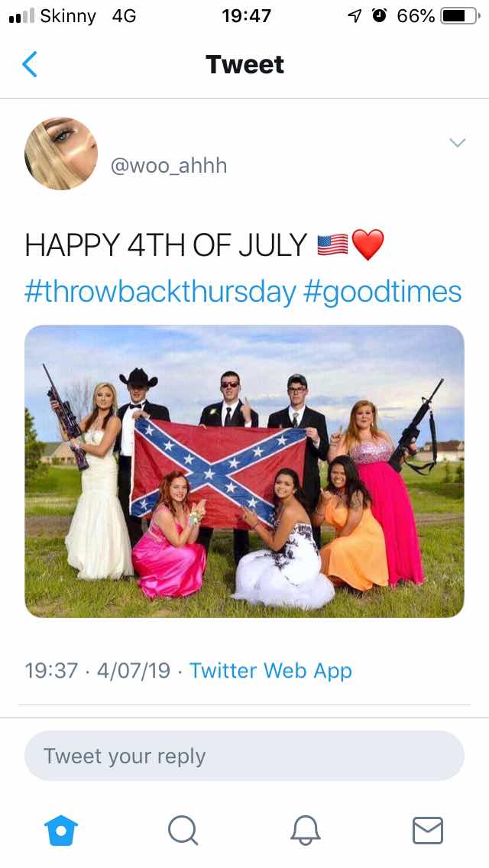Expand the tweet options chevron
Viewport: 489px width, 868px height.
[x=458, y=143]
